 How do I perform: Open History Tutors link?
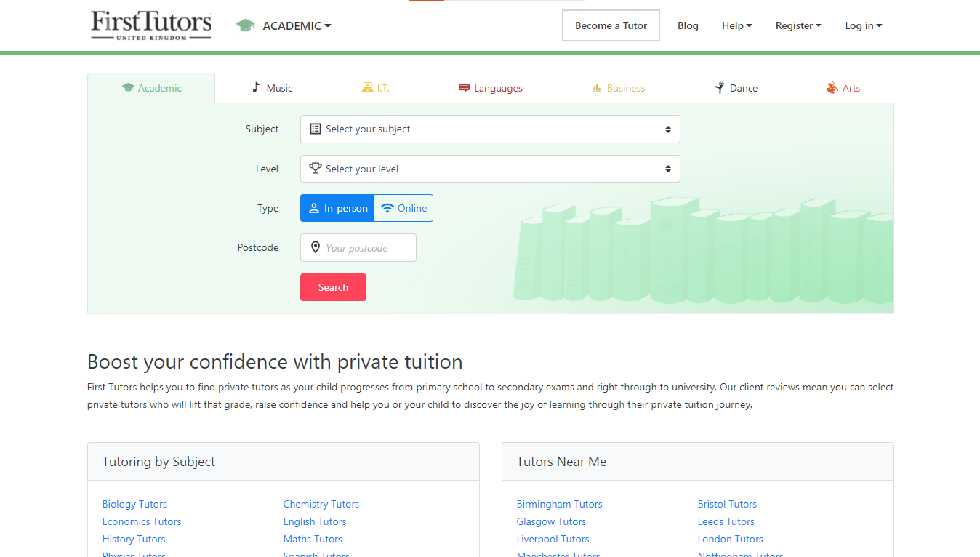[134, 539]
